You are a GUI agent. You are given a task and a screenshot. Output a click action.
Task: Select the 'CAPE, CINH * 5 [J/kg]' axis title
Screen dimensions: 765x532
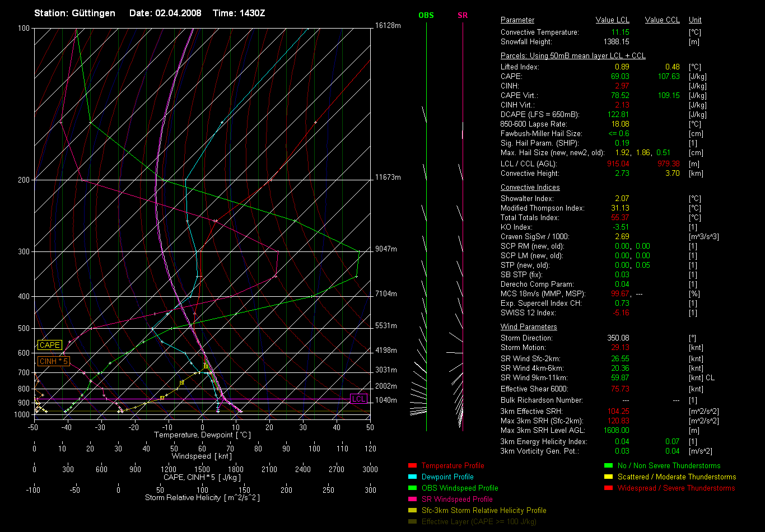[x=202, y=477]
